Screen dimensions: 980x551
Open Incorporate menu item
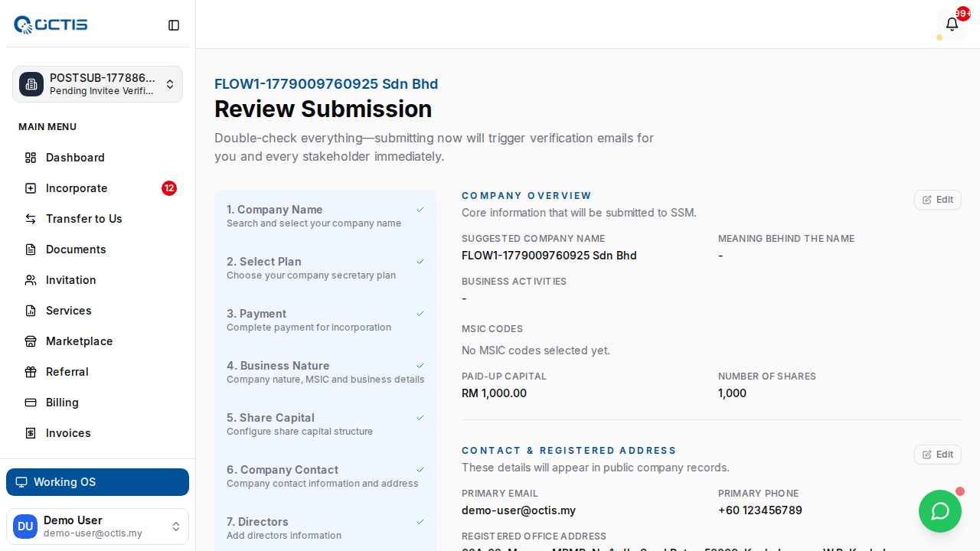point(97,188)
